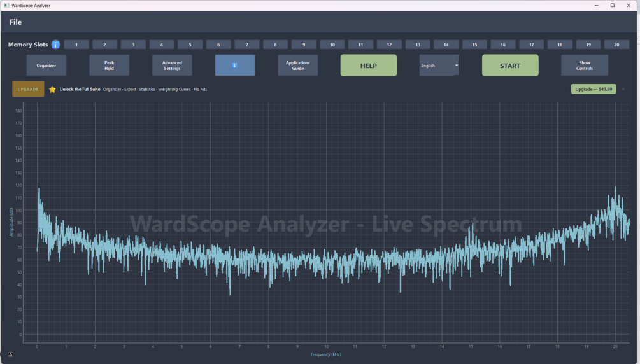Select memory slot 13
Screen dimensions: 640x364
click(418, 45)
